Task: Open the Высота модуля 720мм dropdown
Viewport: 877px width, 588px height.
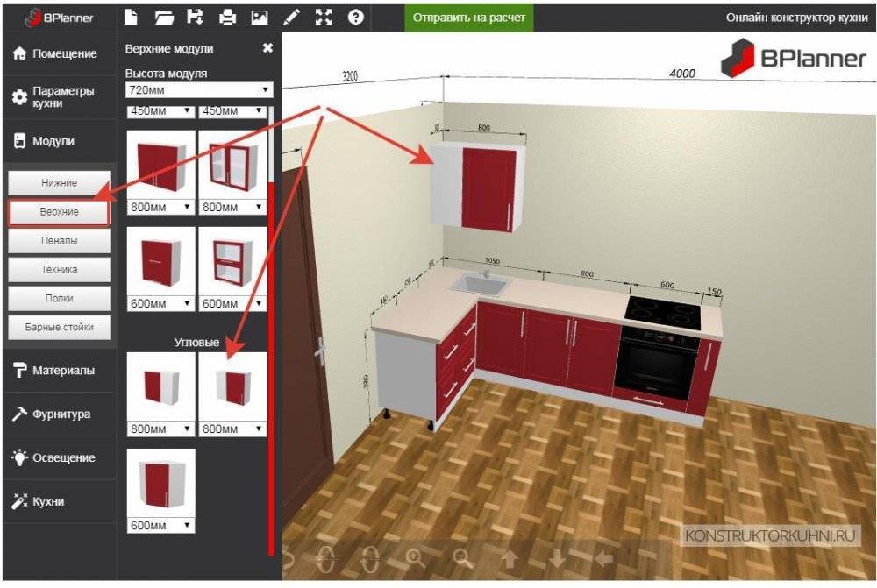Action: [x=198, y=90]
